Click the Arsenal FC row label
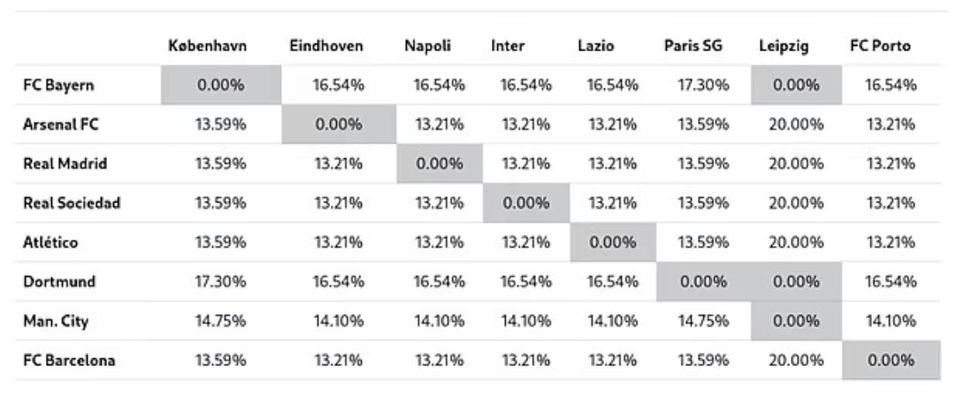Screen dimensions: 980x406 60,124
